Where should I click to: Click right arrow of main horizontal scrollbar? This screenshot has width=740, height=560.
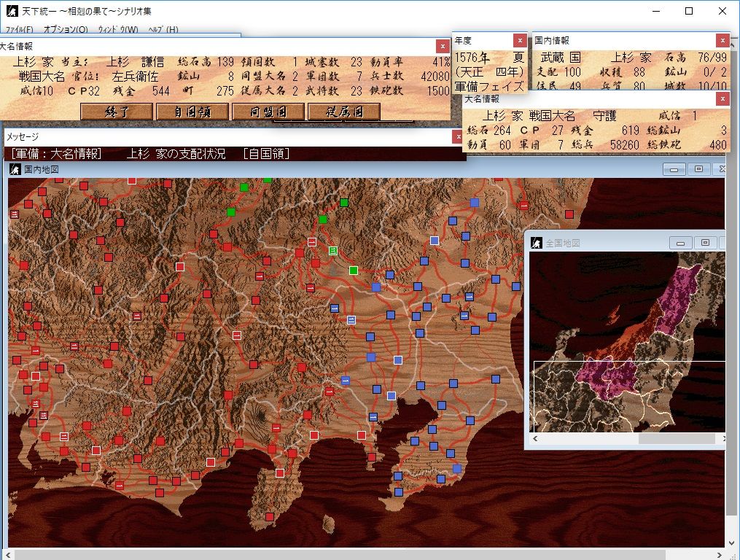point(720,555)
